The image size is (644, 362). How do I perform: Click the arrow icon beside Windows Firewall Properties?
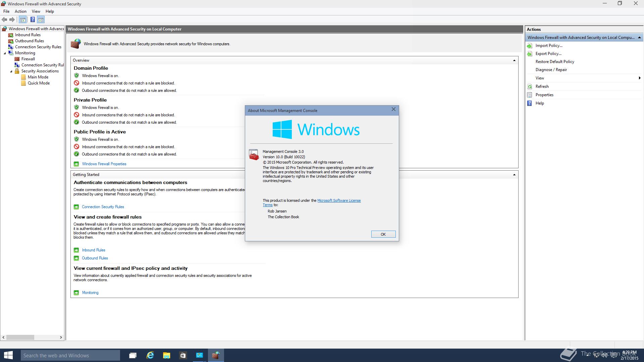(76, 164)
